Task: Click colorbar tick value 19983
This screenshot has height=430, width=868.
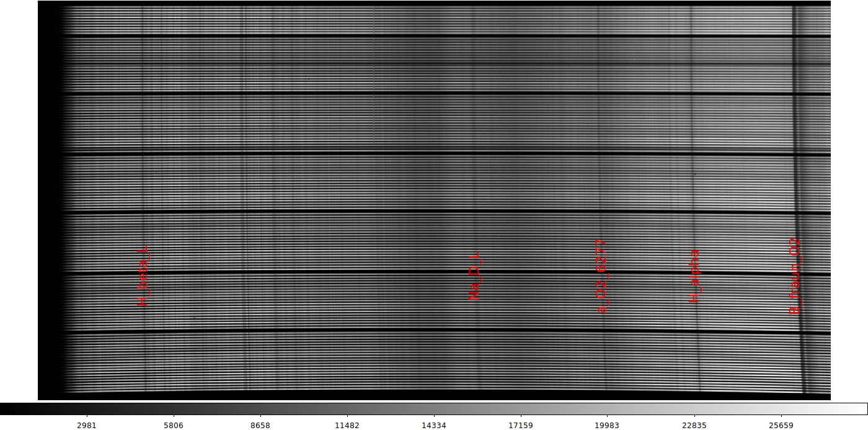Action: coord(607,426)
